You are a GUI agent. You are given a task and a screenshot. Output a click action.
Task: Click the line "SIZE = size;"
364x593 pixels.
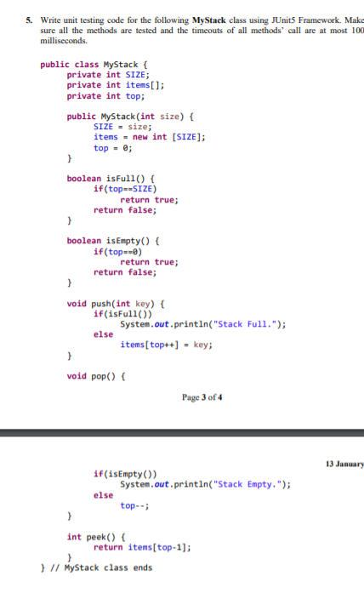pos(122,127)
